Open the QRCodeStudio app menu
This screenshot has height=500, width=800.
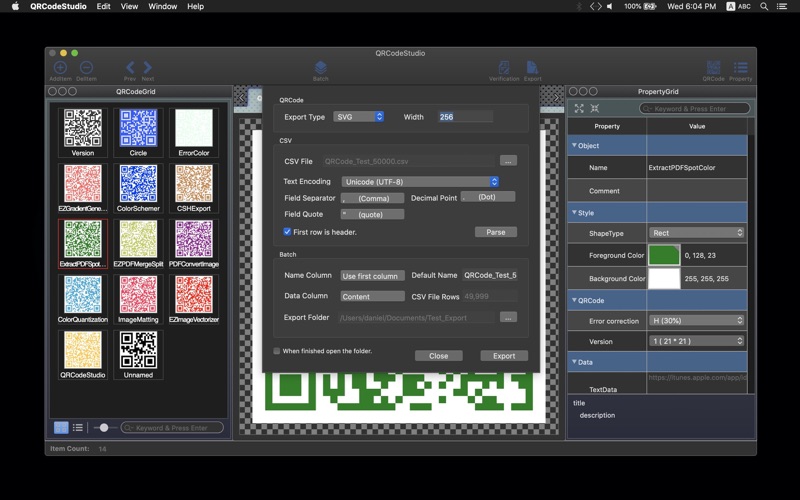(x=58, y=7)
